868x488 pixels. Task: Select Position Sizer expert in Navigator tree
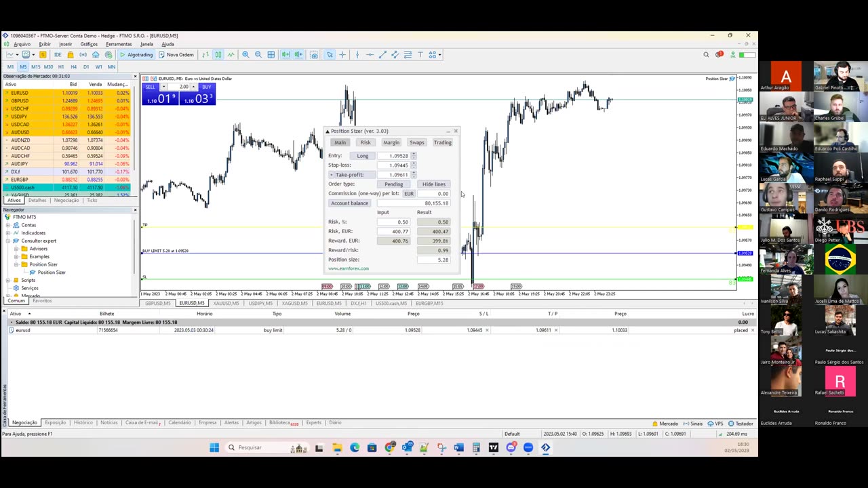coord(51,272)
